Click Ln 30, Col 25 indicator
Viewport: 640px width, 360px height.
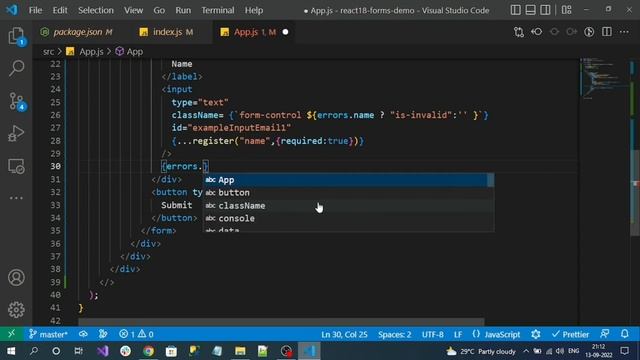(x=344, y=334)
